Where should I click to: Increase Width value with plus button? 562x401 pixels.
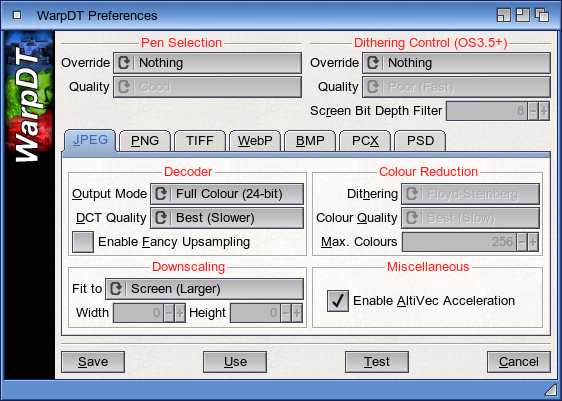[180, 313]
